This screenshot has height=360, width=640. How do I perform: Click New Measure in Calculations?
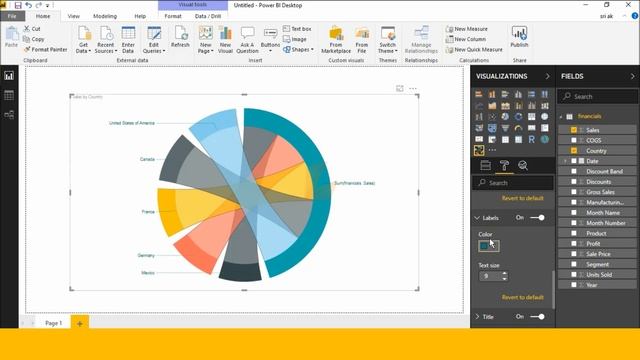(467, 29)
